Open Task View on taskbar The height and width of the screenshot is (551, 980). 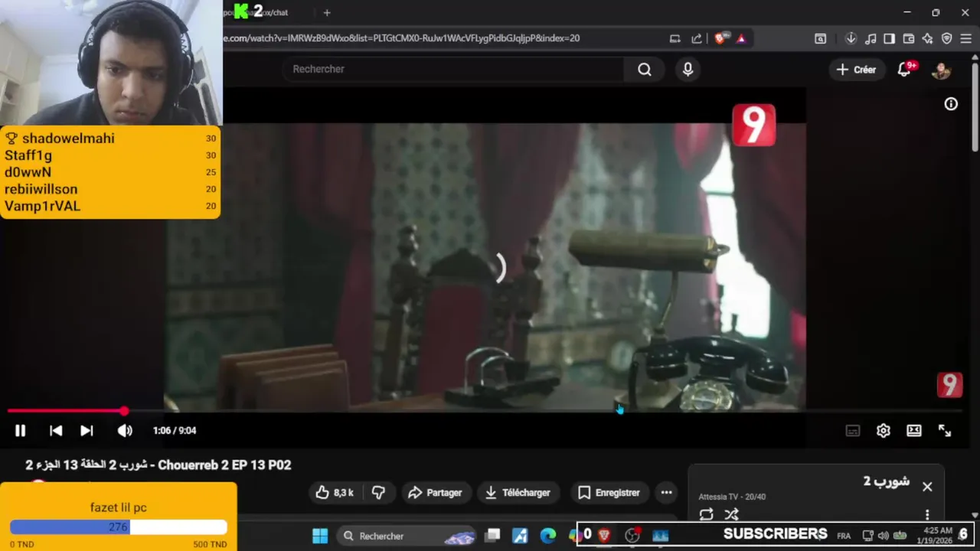click(x=492, y=536)
